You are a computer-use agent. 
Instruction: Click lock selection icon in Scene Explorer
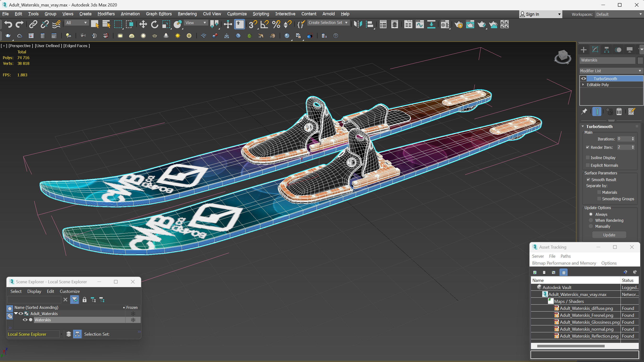pyautogui.click(x=85, y=300)
